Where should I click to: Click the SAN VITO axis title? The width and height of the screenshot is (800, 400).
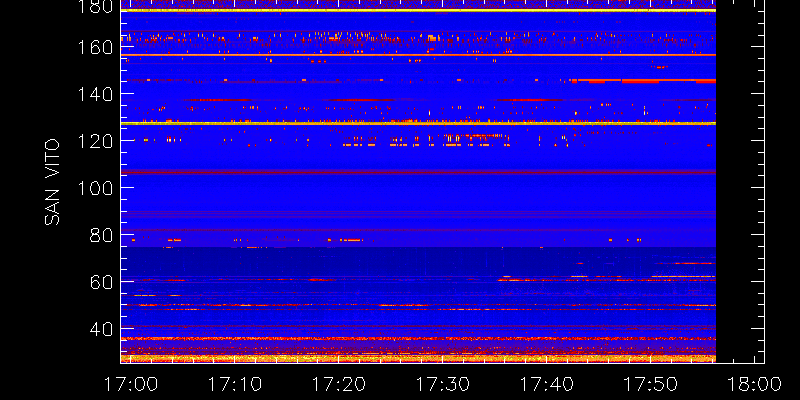[x=52, y=182]
